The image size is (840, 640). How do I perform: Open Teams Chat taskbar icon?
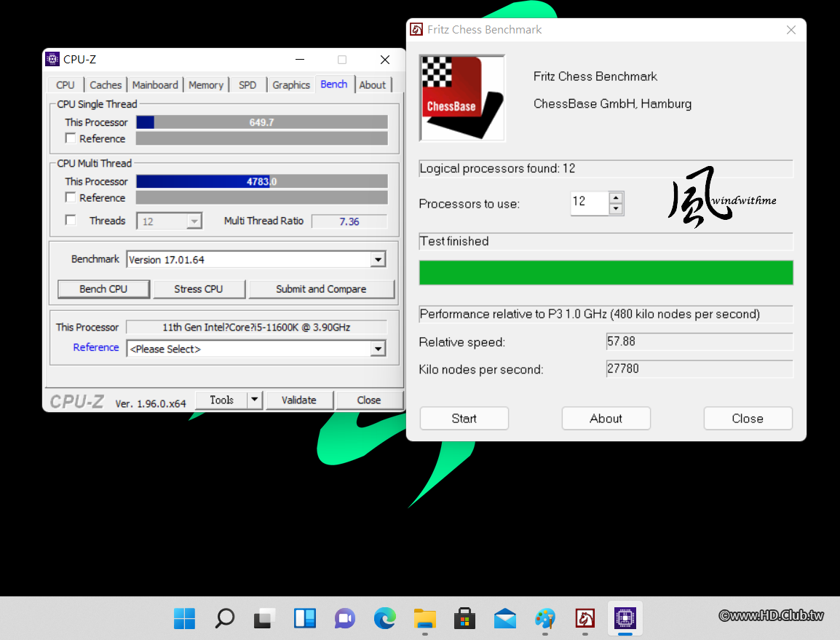(x=345, y=618)
